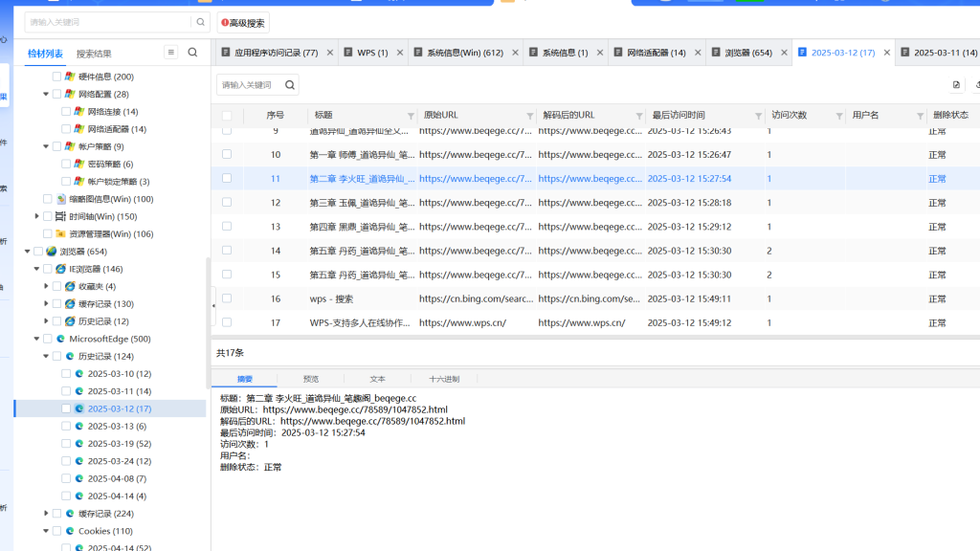
Task: Click the magnifier icon in the 检材列表 panel header
Action: tap(192, 53)
